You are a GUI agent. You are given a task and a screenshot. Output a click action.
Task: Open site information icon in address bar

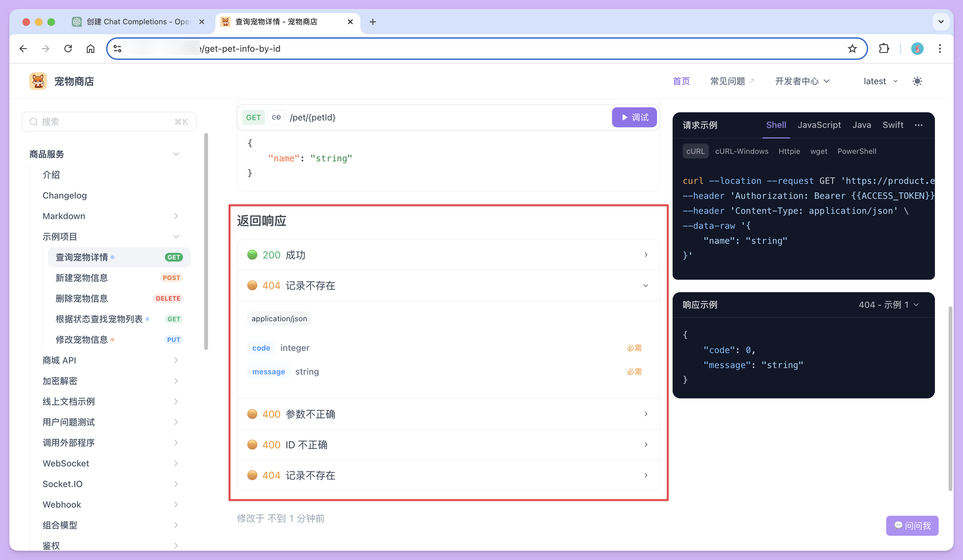tap(117, 49)
